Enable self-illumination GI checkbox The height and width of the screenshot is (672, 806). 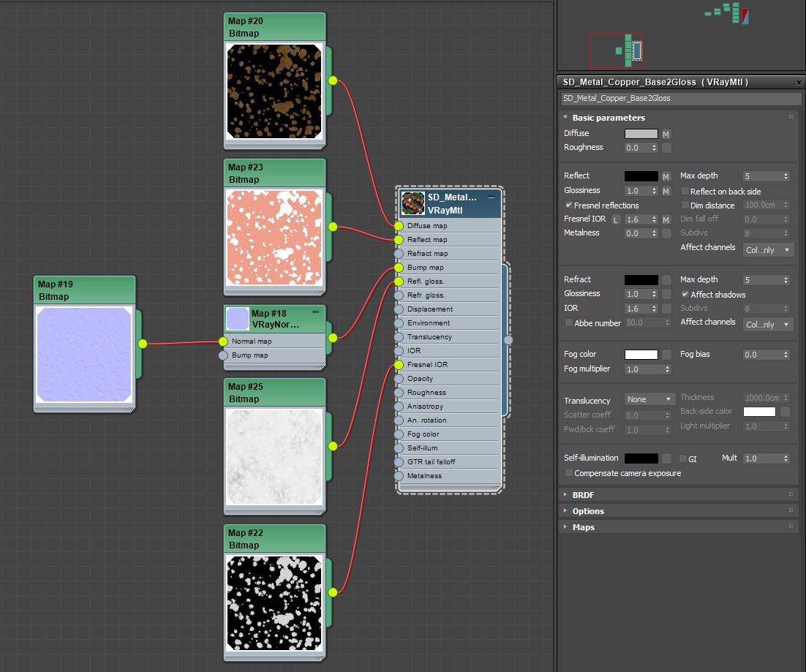(683, 458)
